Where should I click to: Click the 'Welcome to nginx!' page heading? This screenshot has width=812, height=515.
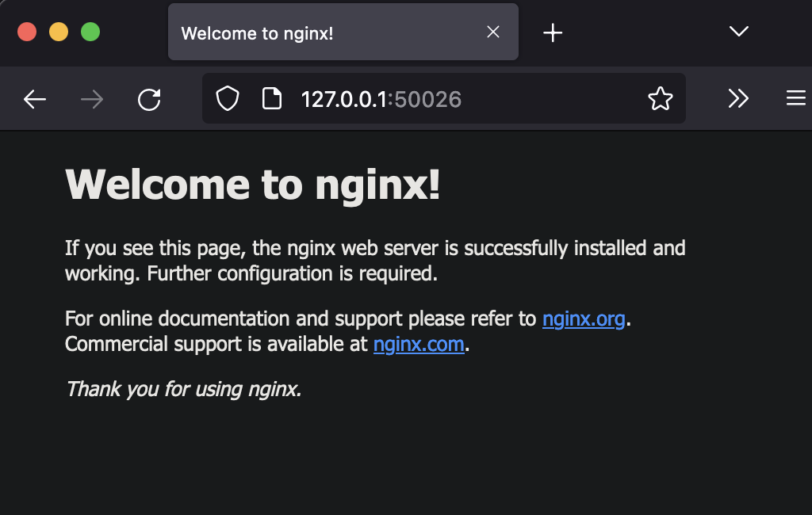(252, 185)
